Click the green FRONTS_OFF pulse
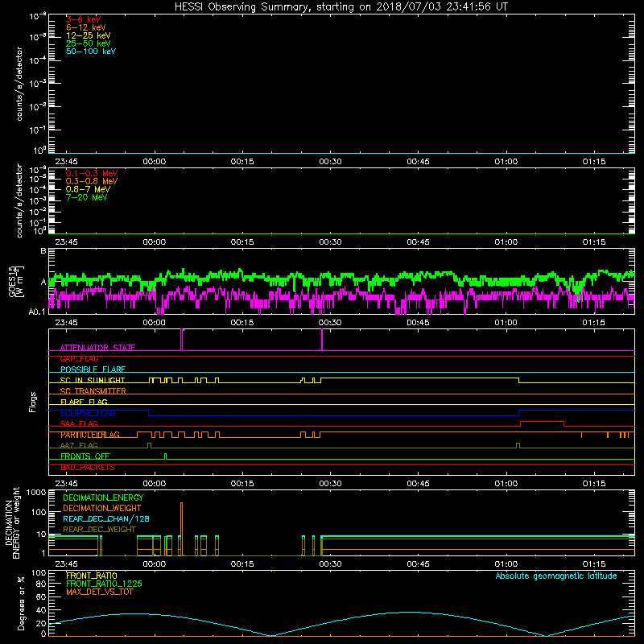This screenshot has width=644, height=644. 166,456
